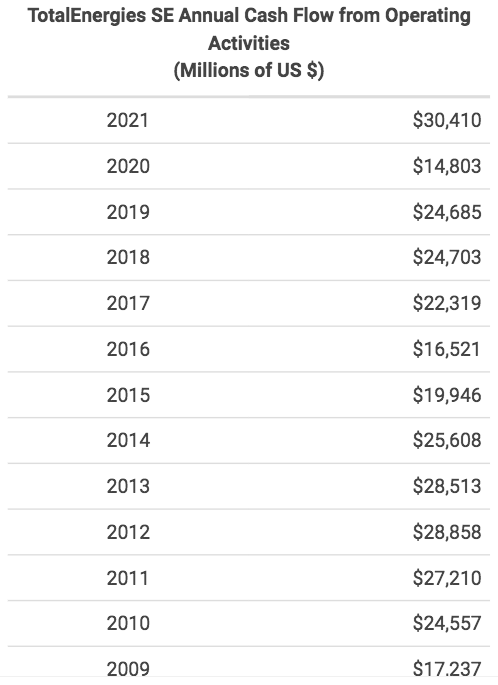Select the 2013 year cell
This screenshot has width=498, height=685.
(x=128, y=486)
